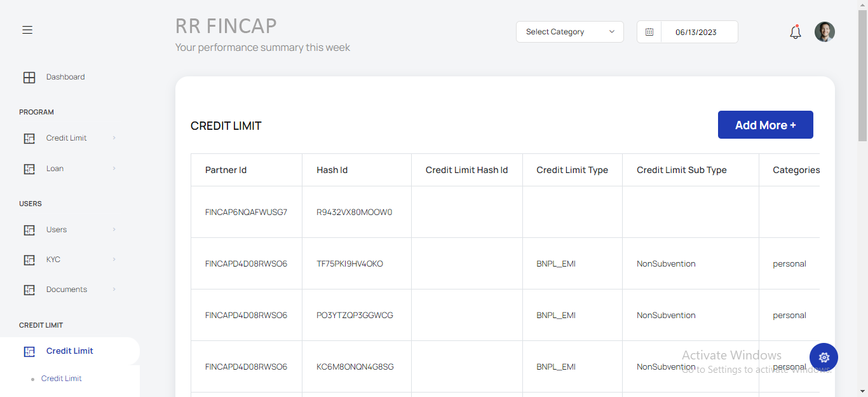Expand the Users menu chevron
This screenshot has height=397, width=868.
pyautogui.click(x=114, y=230)
